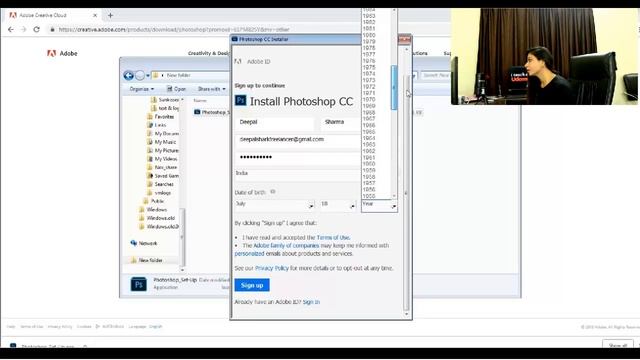Viewport: 640px width, 360px height.
Task: Open the country dropdown showing India
Action: point(298,174)
